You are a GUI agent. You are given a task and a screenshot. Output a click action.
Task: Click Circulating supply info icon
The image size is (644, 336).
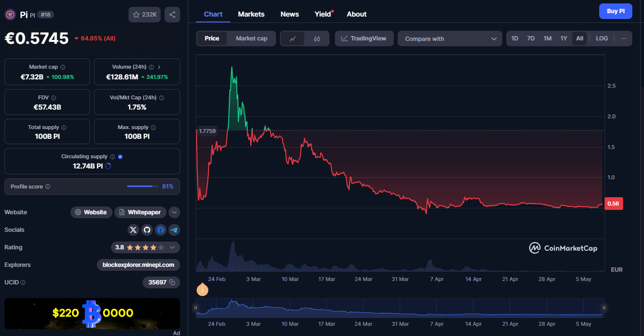pos(112,157)
